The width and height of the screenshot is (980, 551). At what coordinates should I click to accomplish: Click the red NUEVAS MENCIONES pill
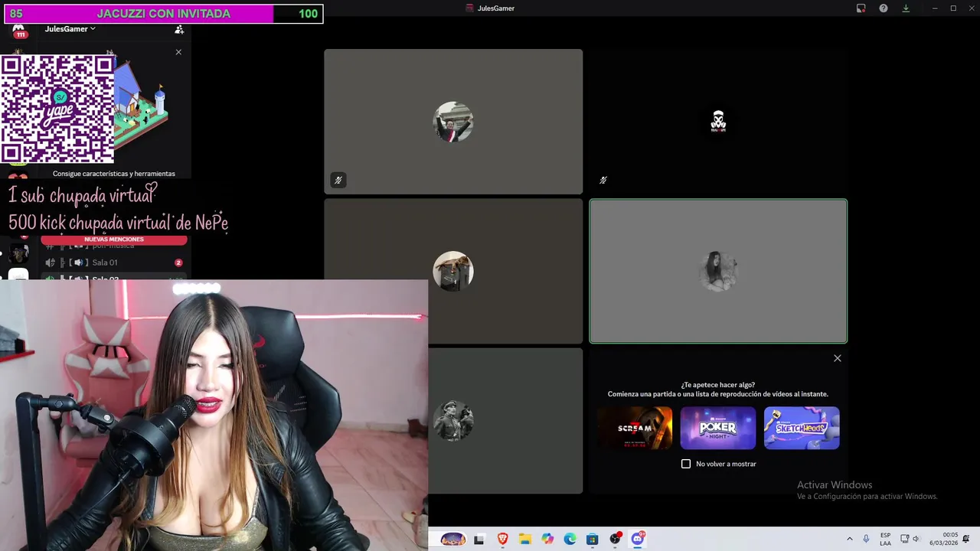(x=114, y=240)
